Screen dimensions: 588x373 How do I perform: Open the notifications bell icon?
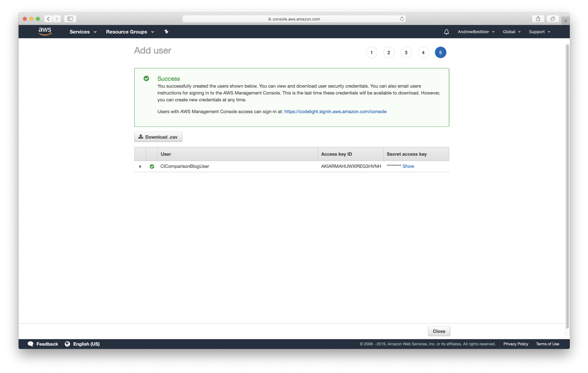[x=446, y=32]
